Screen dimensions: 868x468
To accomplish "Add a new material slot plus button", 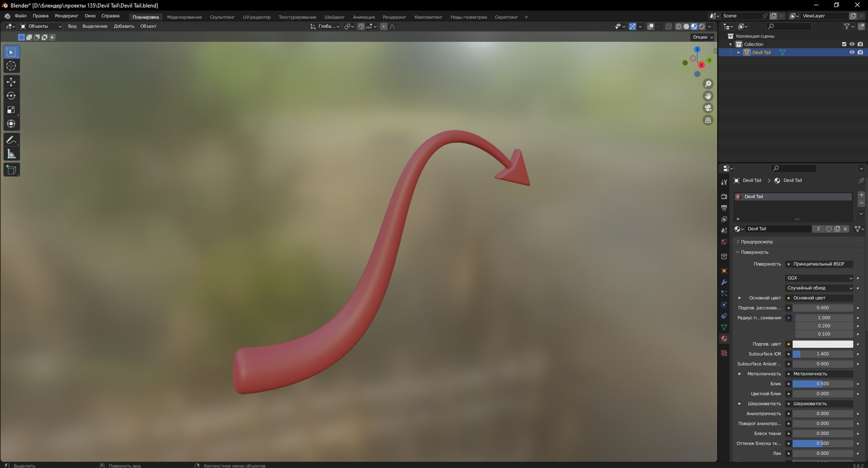I will pyautogui.click(x=861, y=195).
